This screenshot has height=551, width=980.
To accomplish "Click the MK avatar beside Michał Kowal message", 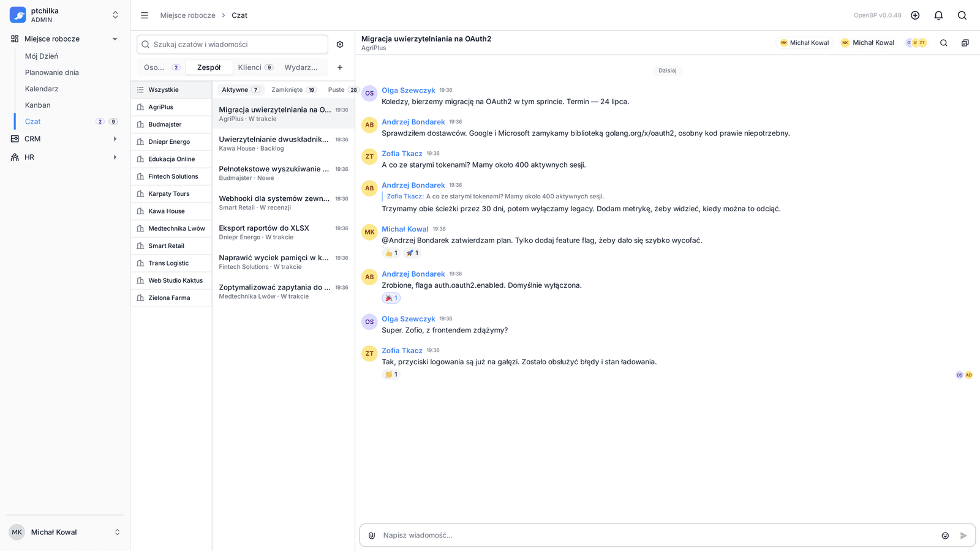I will point(369,233).
